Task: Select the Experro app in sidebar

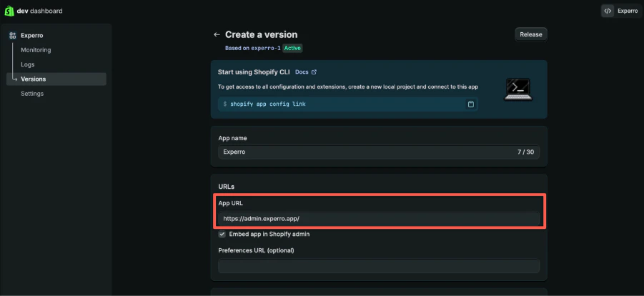Action: [31, 35]
